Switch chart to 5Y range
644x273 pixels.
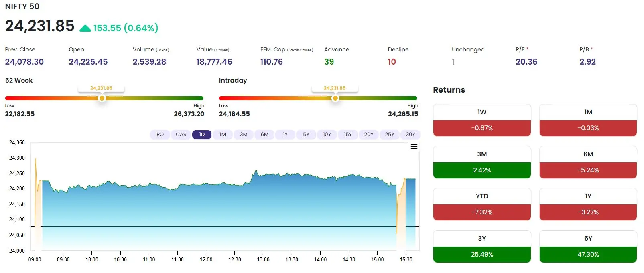click(x=306, y=135)
